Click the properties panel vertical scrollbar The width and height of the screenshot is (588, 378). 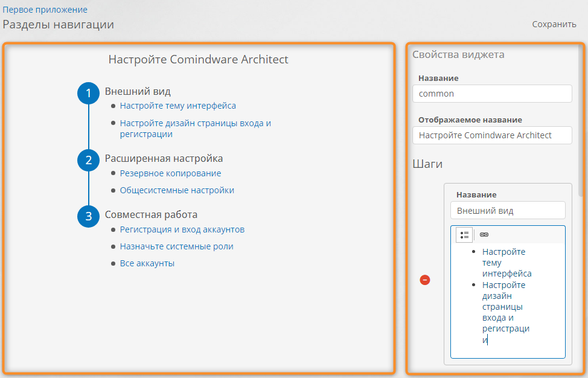[581, 121]
